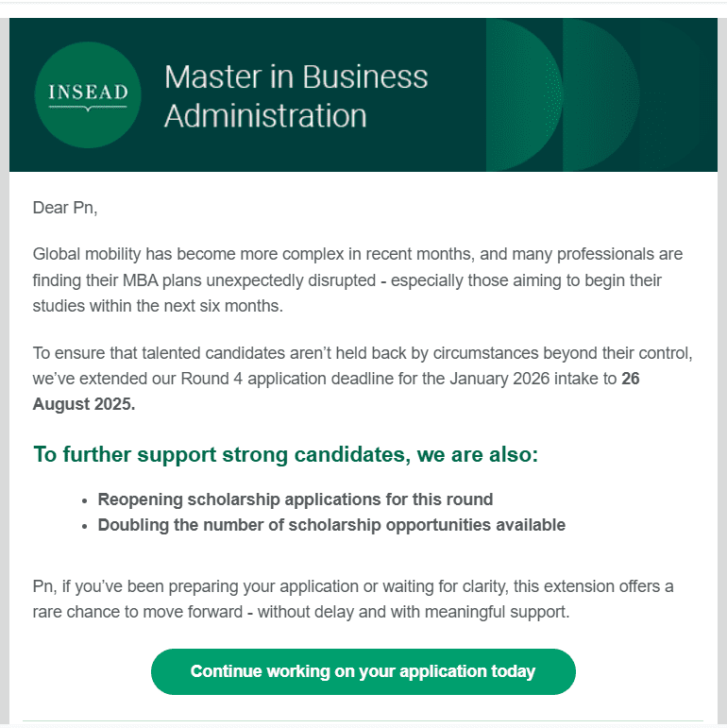Click the INSEAD circular logo
This screenshot has height=728, width=727.
pyautogui.click(x=88, y=94)
